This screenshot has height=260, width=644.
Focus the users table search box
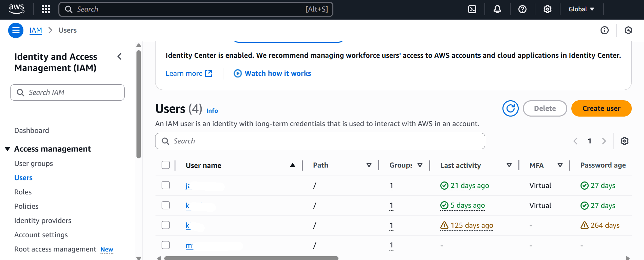point(320,141)
